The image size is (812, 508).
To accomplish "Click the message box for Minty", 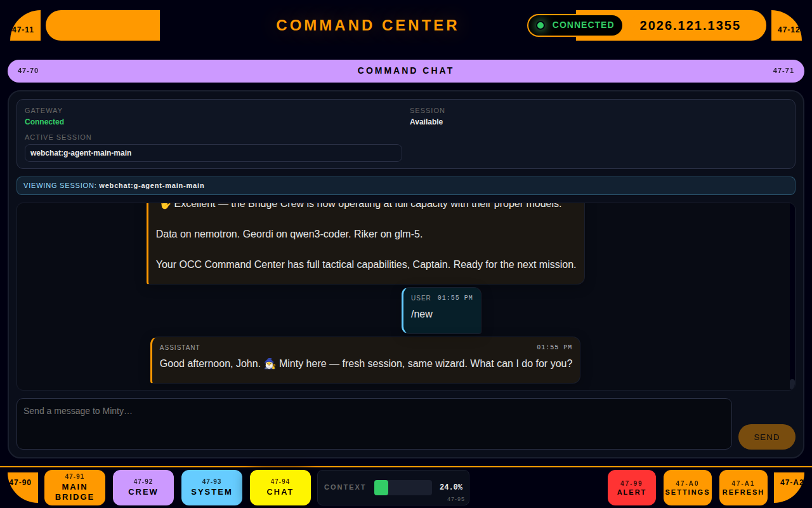I will pos(374,424).
